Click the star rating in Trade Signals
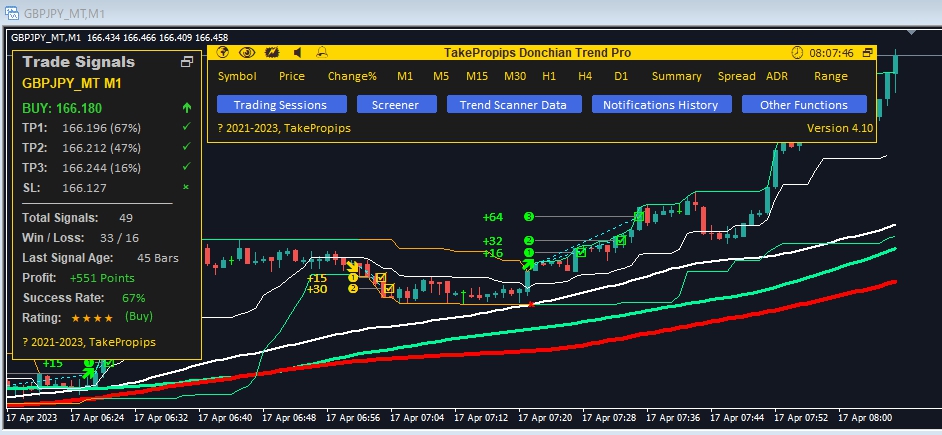Image resolution: width=942 pixels, height=435 pixels. tap(92, 318)
